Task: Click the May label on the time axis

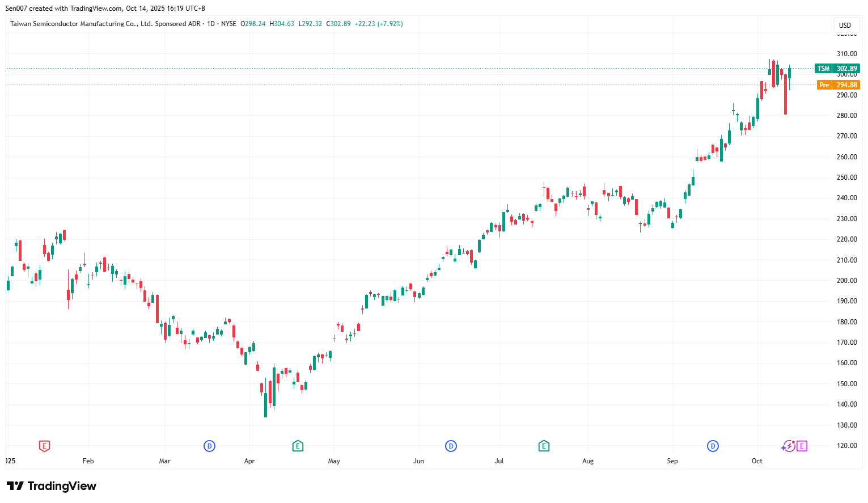Action: click(x=334, y=461)
